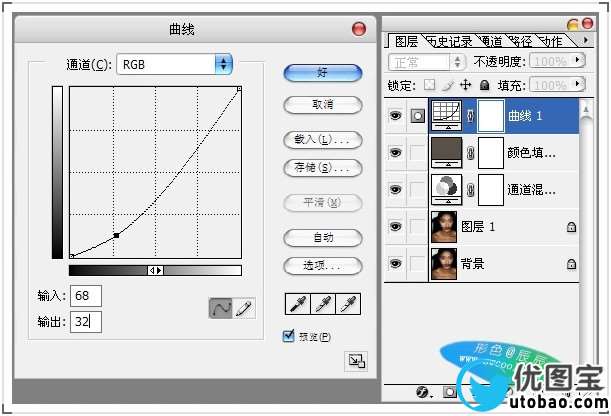The height and width of the screenshot is (416, 611).
Task: Switch to the 历史记录 tab
Action: pos(449,41)
